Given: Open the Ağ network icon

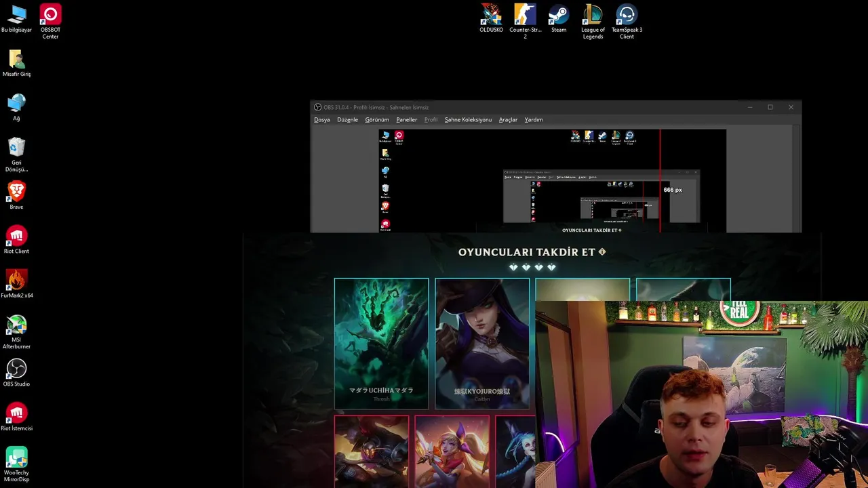Looking at the screenshot, I should [16, 108].
